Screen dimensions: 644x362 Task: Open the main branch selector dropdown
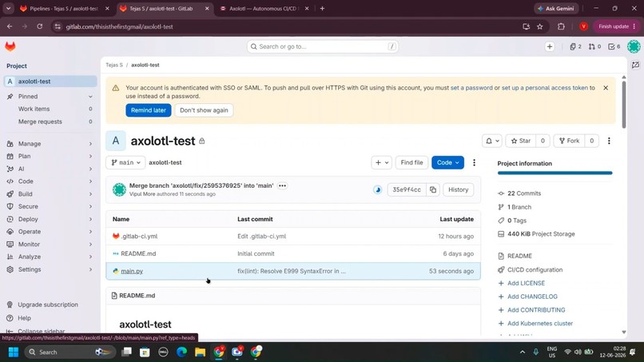point(125,163)
